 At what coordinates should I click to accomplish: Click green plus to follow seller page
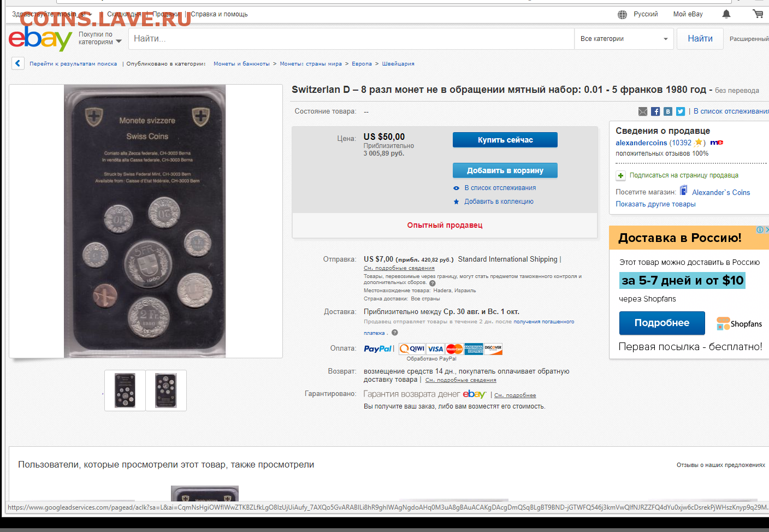620,175
